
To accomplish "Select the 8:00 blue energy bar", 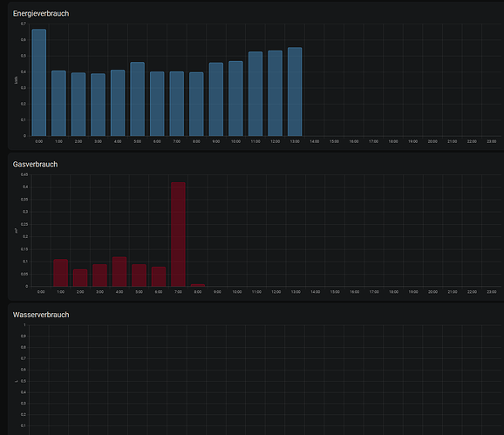I will pyautogui.click(x=196, y=104).
